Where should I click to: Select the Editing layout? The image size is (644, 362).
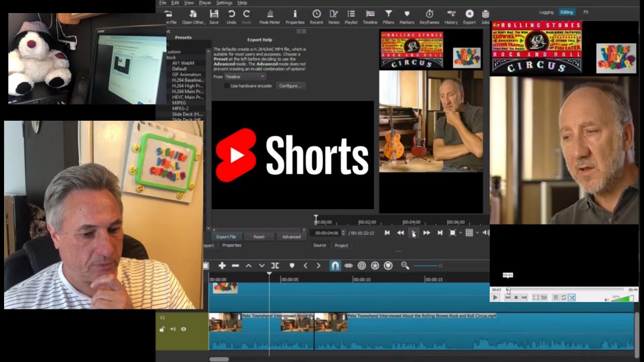click(567, 12)
